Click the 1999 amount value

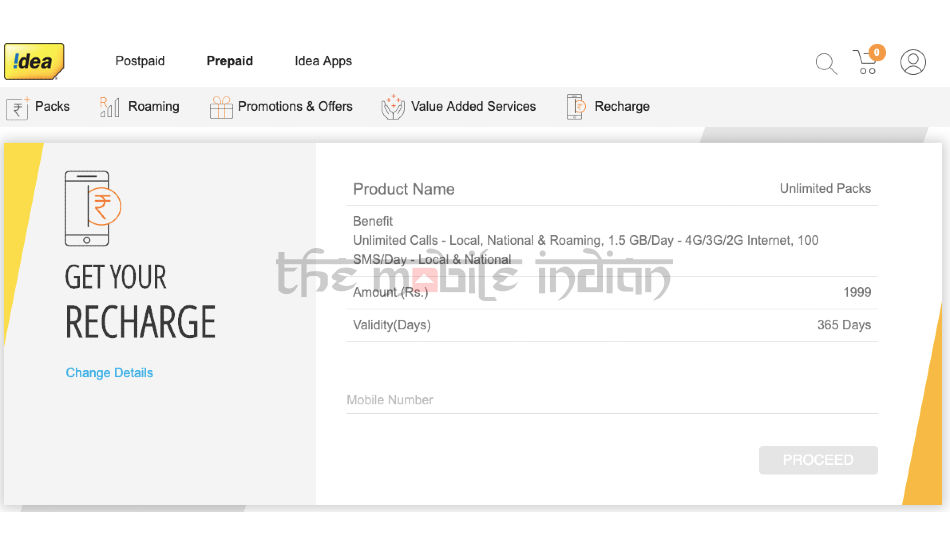[857, 293]
